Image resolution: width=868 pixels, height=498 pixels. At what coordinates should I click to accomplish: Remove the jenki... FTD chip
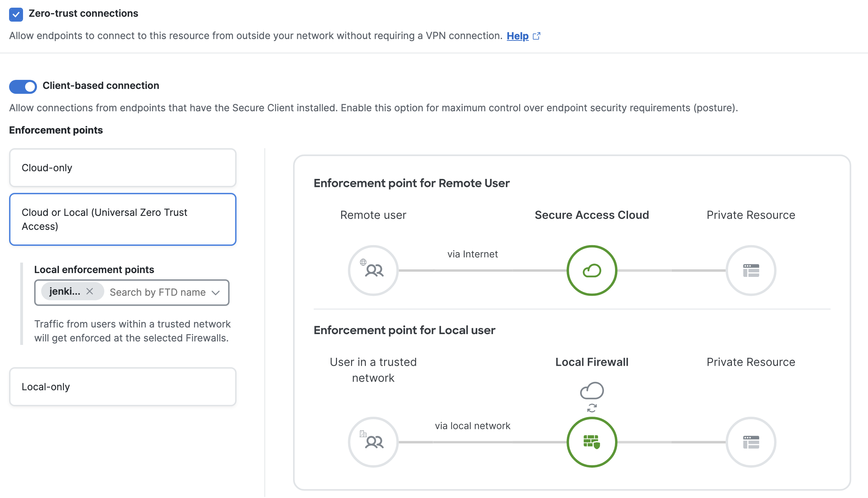[90, 291]
